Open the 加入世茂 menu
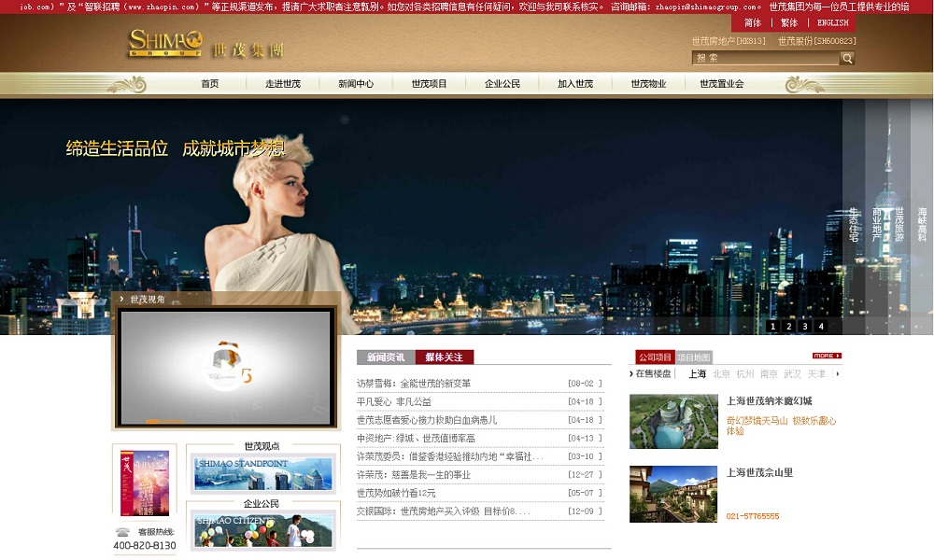The height and width of the screenshot is (560, 934). (x=575, y=84)
